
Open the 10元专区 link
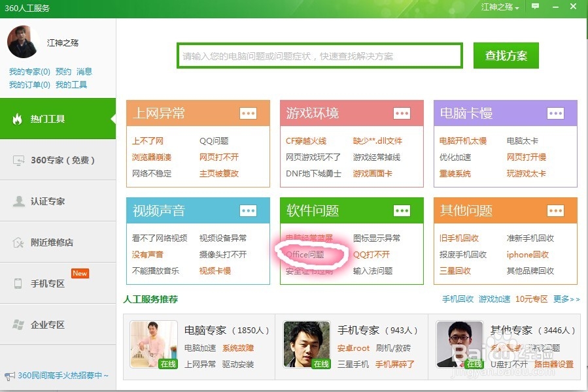pos(531,299)
